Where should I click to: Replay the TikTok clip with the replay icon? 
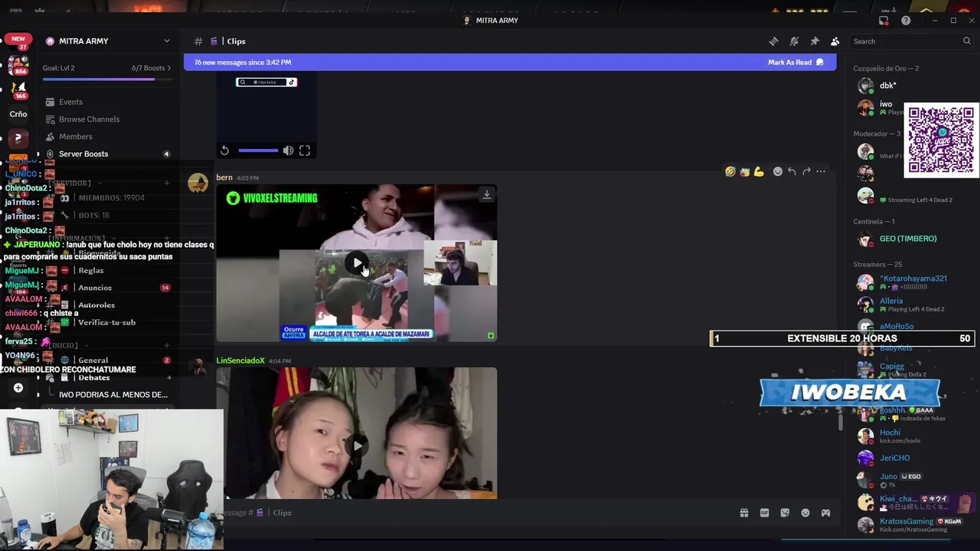[224, 151]
